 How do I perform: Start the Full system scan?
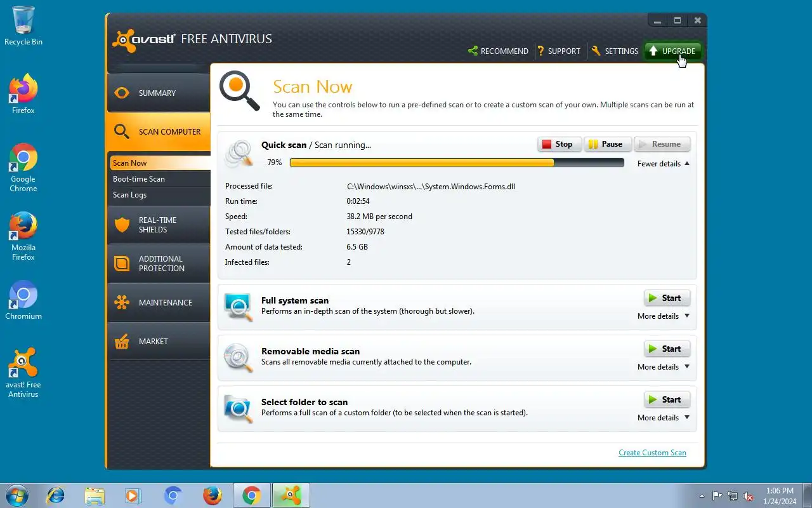pos(667,298)
